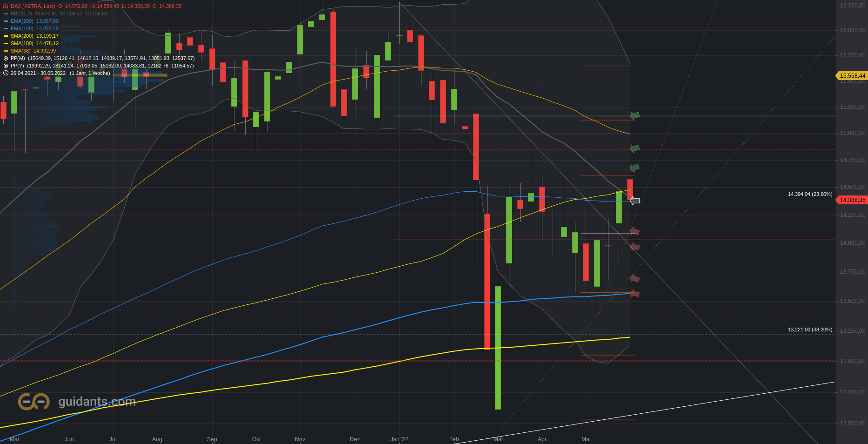The width and height of the screenshot is (868, 444).
Task: Click the guidants logo icon
Action: coord(33,401)
